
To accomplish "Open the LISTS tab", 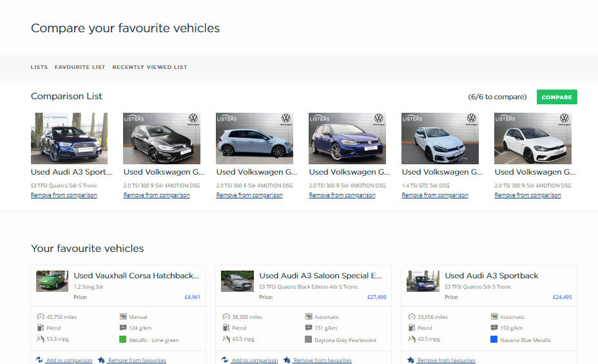I will coord(39,67).
